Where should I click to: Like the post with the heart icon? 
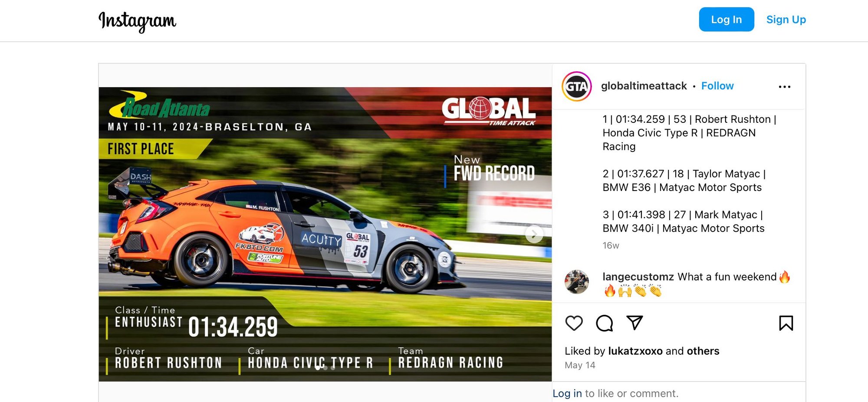574,323
